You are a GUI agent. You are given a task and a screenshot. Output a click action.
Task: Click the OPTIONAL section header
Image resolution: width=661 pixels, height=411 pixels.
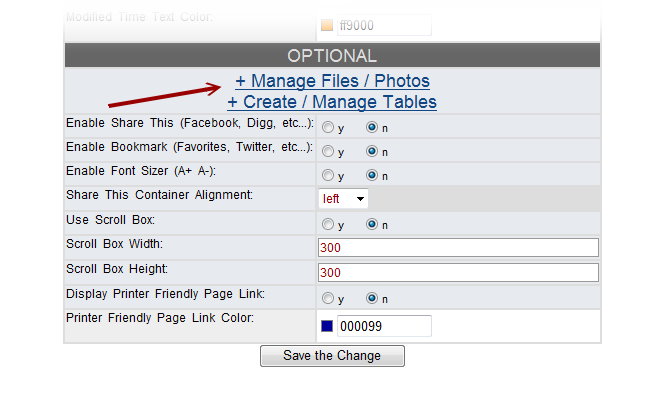[332, 55]
